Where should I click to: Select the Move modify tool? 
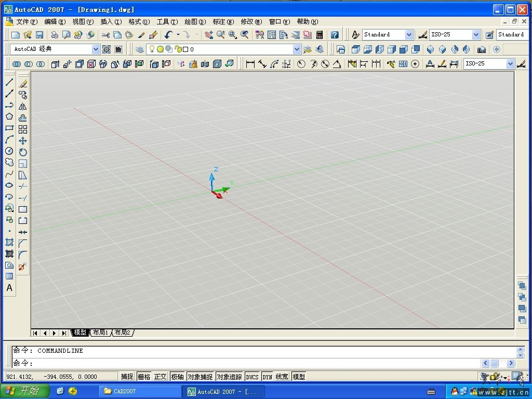23,141
